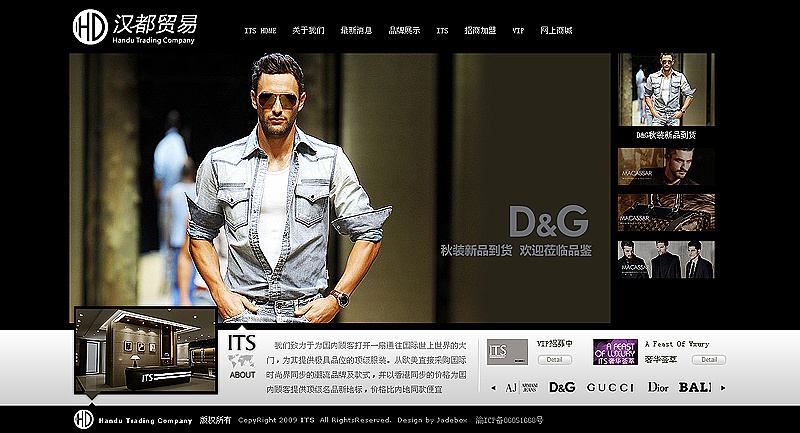Click the VIP Detail button
800x433 pixels.
point(555,360)
